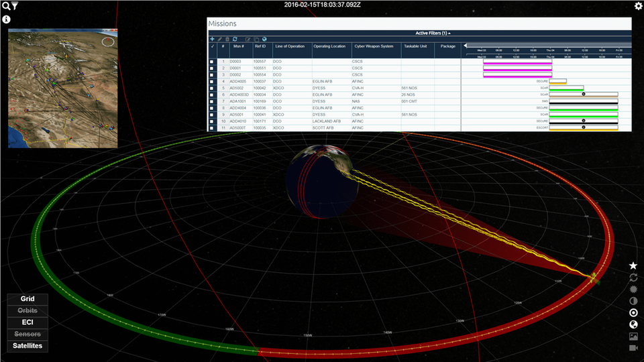The height and width of the screenshot is (362, 644).
Task: Toggle the Grid layer button
Action: coord(28,299)
